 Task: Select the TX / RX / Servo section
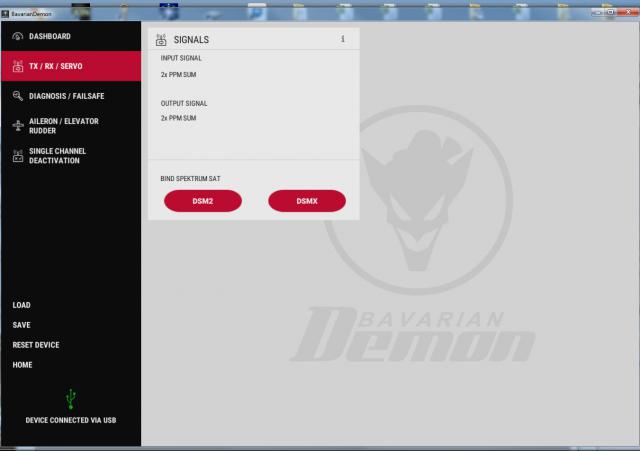pos(71,66)
